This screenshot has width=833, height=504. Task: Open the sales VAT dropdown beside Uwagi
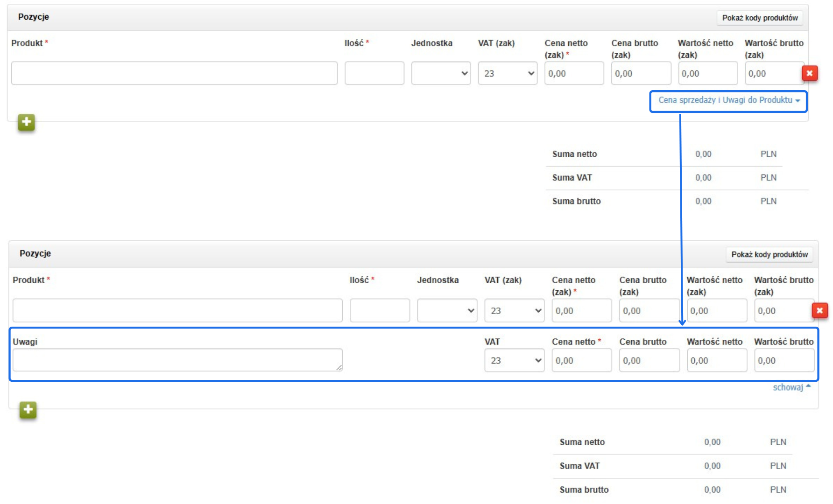514,361
